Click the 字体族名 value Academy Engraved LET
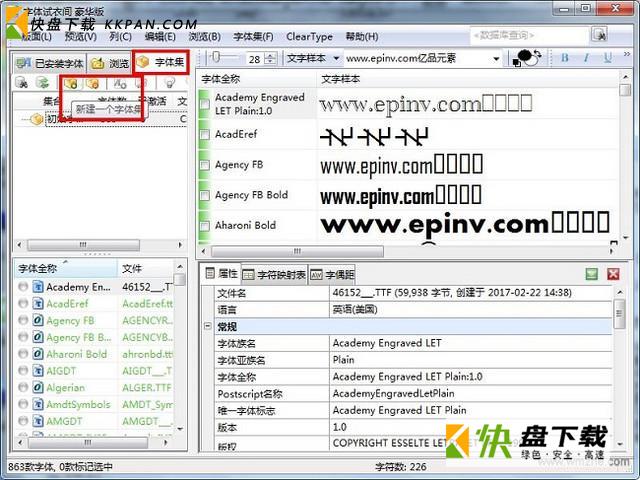 tap(387, 343)
